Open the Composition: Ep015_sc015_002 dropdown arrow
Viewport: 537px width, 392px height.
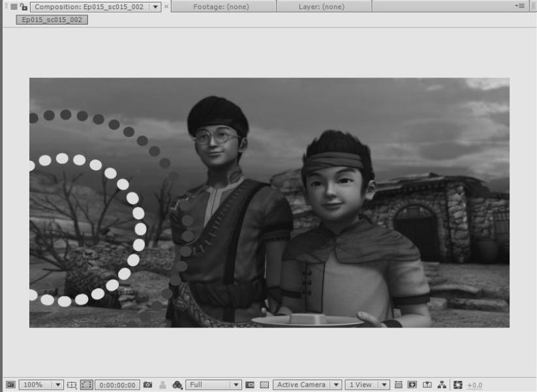[155, 7]
